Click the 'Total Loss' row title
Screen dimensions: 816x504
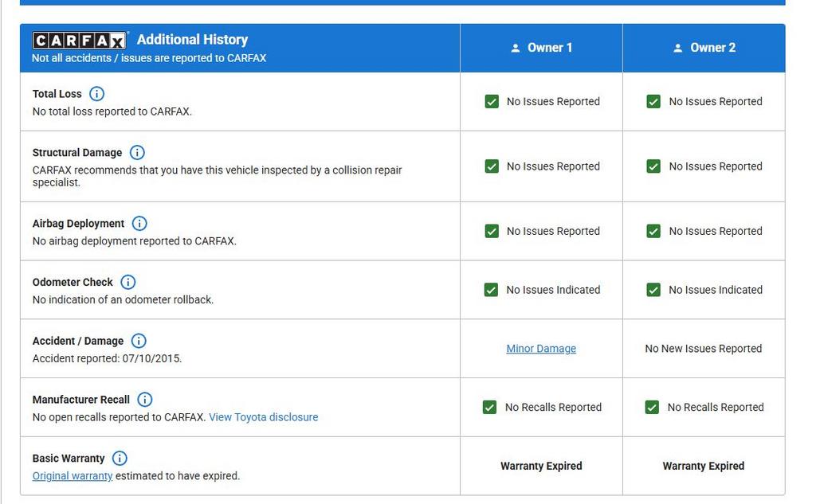click(x=57, y=94)
